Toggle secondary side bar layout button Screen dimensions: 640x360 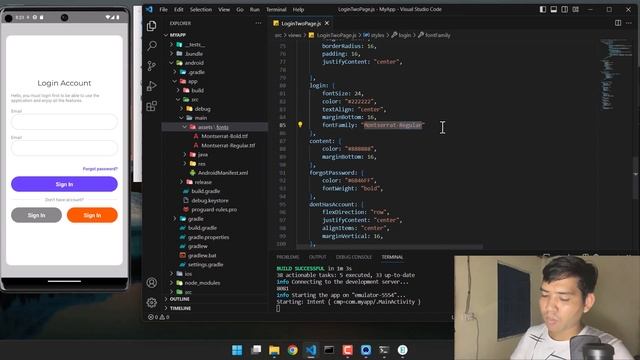[564, 9]
